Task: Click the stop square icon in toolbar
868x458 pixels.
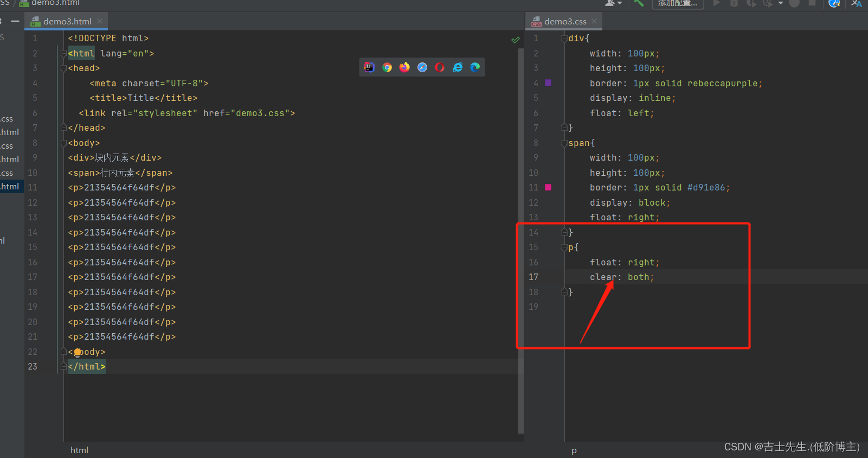Action: (812, 3)
